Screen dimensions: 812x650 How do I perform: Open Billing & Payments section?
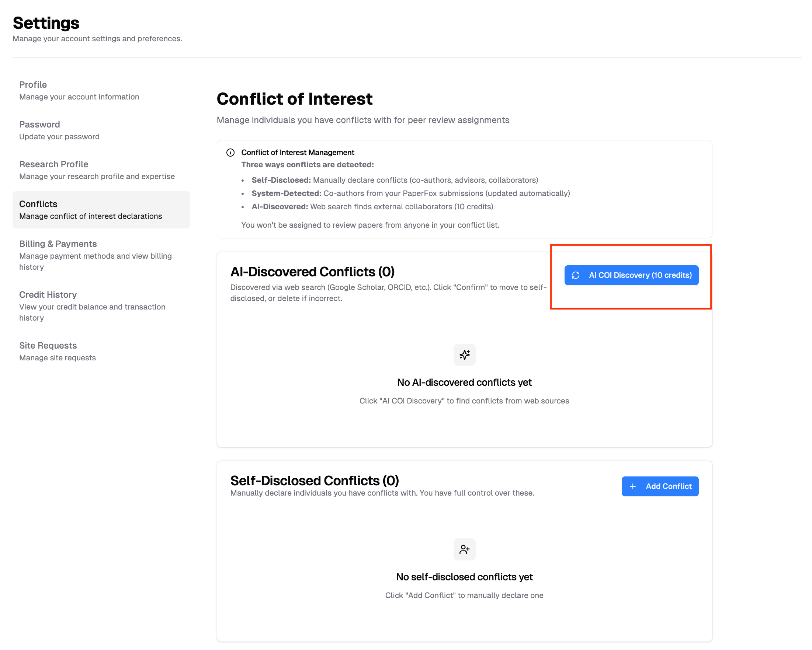pyautogui.click(x=58, y=244)
